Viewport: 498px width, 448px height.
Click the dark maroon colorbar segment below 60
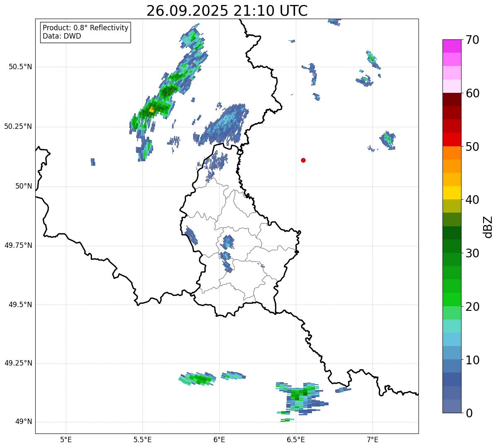click(452, 99)
